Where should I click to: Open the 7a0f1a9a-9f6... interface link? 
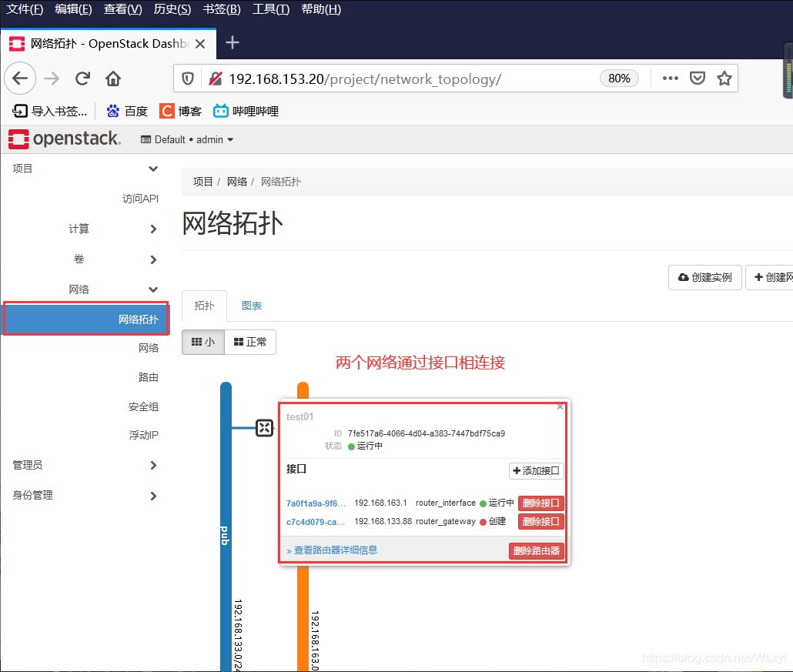316,503
